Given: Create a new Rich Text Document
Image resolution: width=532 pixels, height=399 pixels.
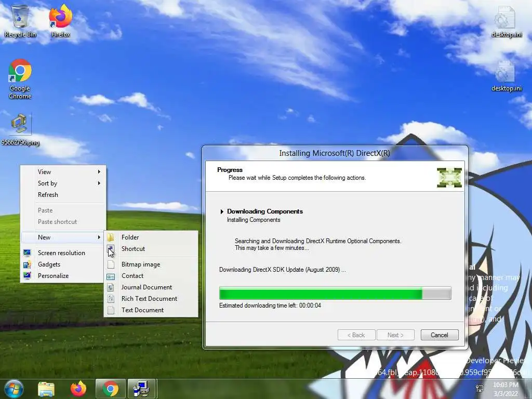Looking at the screenshot, I should point(151,299).
